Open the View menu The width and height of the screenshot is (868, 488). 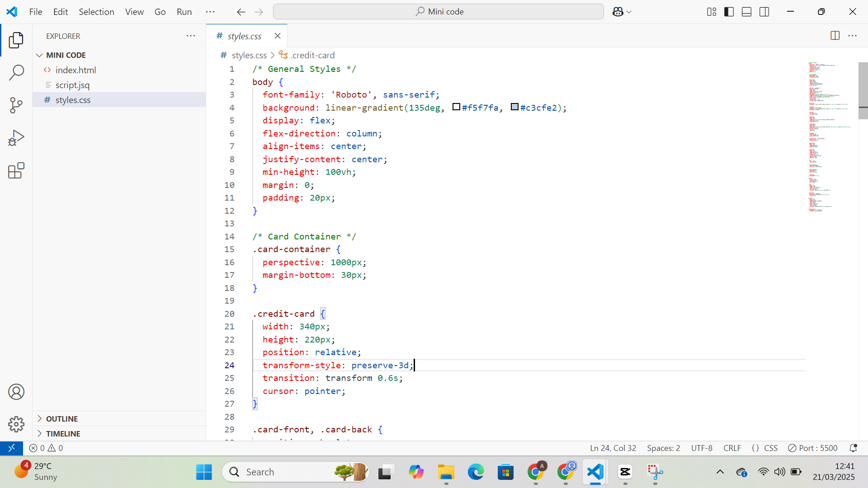[134, 12]
